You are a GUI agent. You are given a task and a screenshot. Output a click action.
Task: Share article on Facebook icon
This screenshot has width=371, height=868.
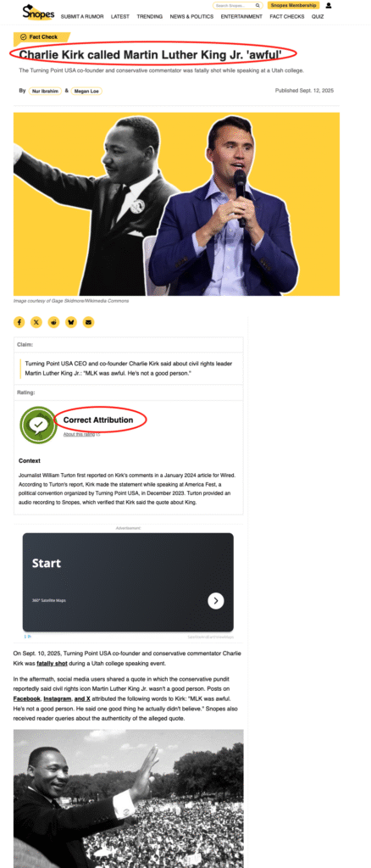[19, 322]
